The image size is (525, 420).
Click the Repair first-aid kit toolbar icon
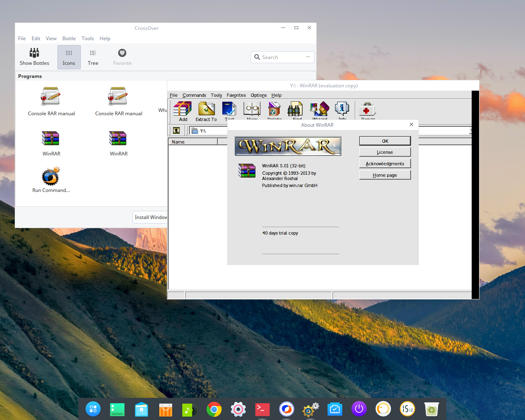point(367,110)
